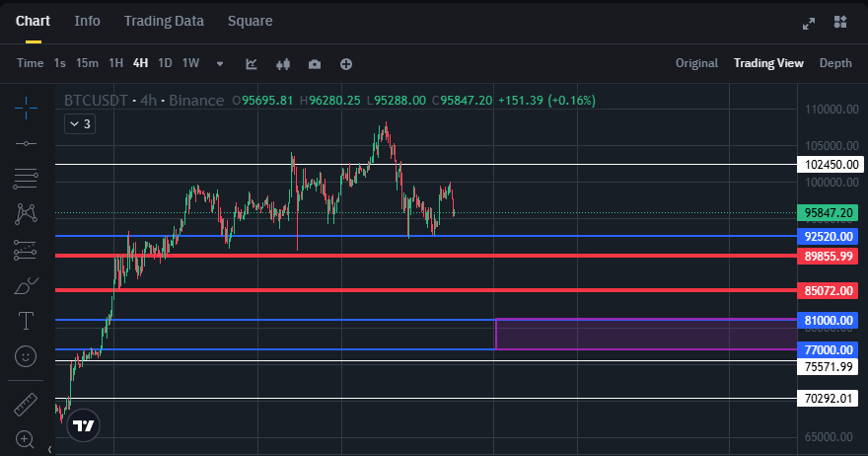Click the BTCUSDT symbol title

coord(97,101)
